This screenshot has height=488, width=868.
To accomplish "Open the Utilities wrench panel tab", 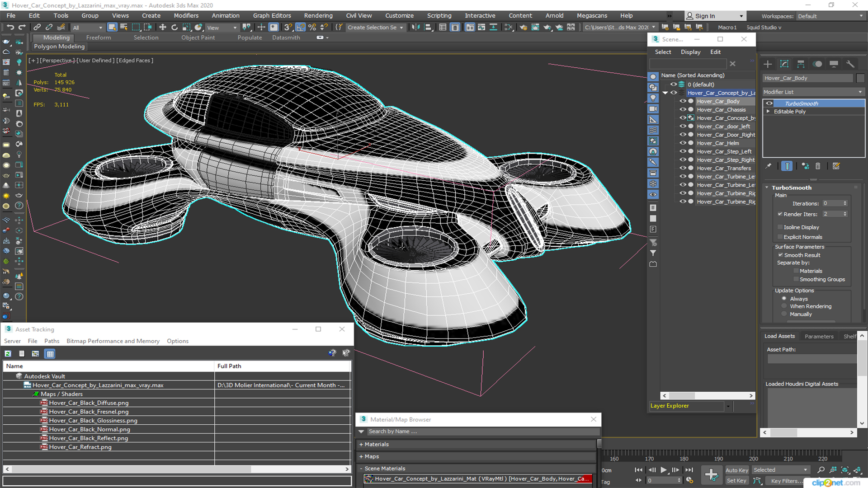I will [x=850, y=64].
